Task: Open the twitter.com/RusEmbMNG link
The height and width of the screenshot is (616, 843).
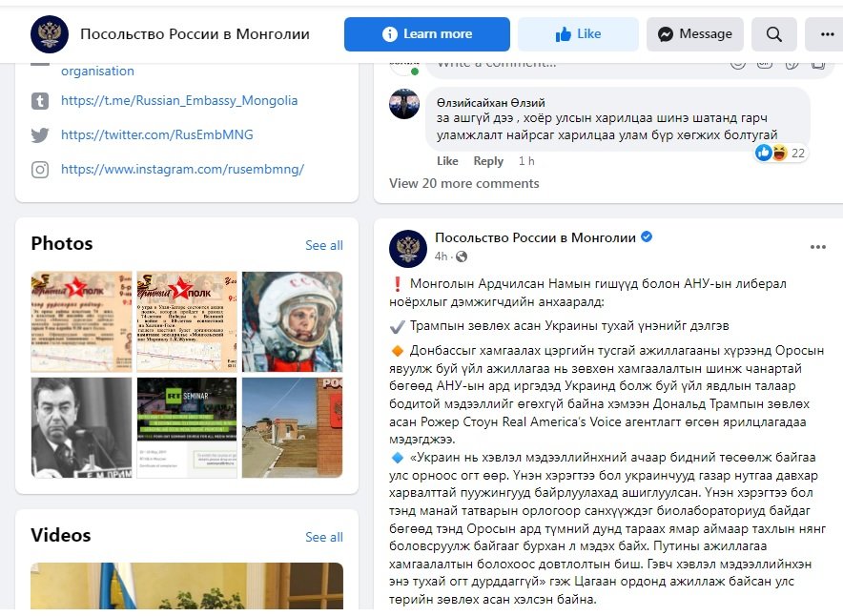Action: (x=157, y=134)
